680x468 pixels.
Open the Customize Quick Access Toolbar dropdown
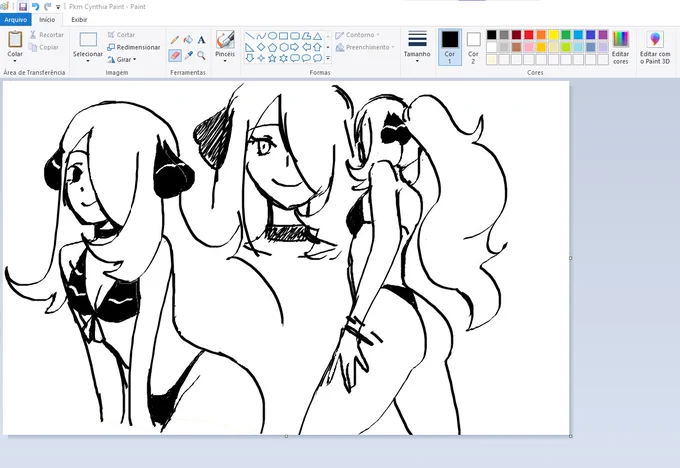[x=58, y=7]
